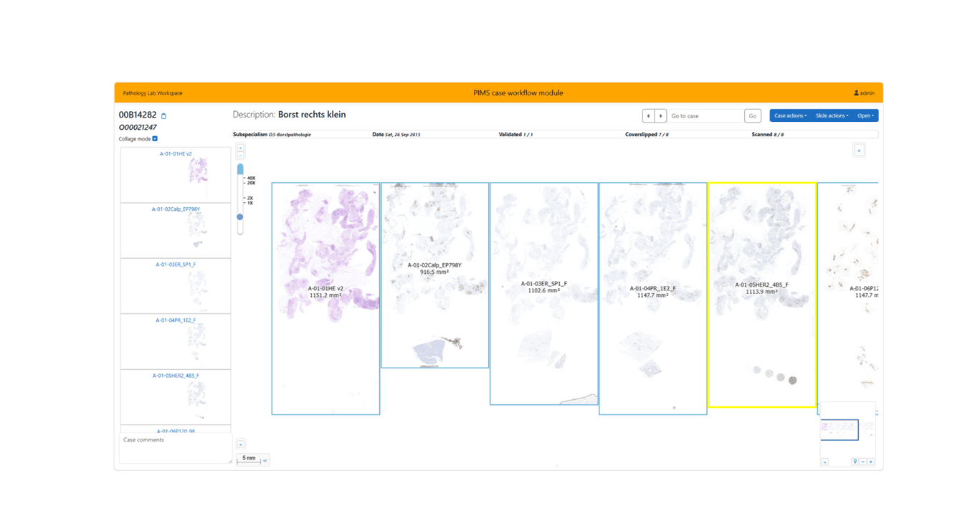Open the A-01-02Calp_EP798Y slide link
The width and height of the screenshot is (980, 529).
pos(176,209)
